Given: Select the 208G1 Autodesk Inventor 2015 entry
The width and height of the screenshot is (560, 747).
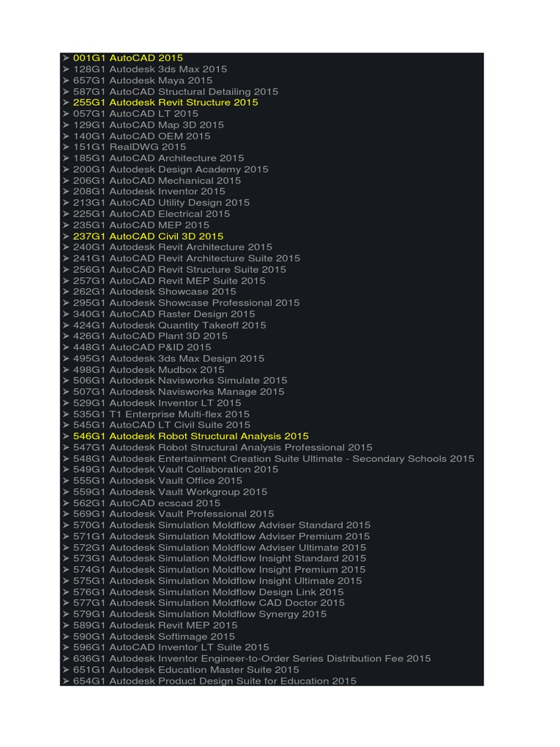Looking at the screenshot, I should 149,192.
